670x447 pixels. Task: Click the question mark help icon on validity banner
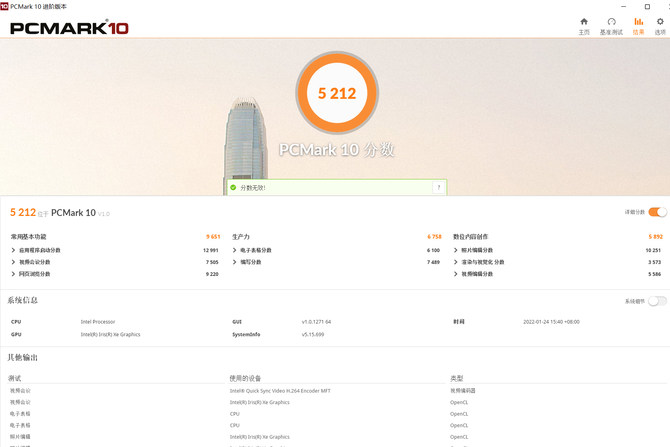[x=438, y=187]
